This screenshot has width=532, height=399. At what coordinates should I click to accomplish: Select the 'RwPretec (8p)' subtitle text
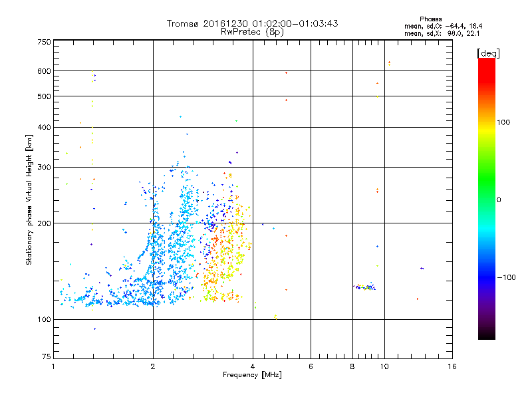[252, 32]
